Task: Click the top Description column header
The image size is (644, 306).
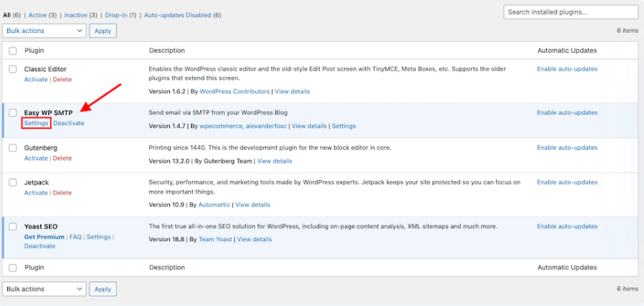Action: (x=166, y=50)
